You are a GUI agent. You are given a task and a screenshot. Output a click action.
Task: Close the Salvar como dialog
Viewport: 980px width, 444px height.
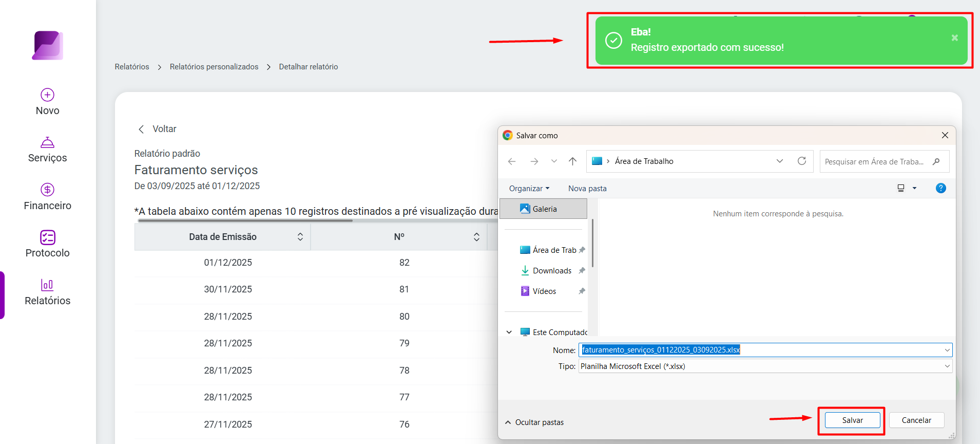(x=945, y=135)
